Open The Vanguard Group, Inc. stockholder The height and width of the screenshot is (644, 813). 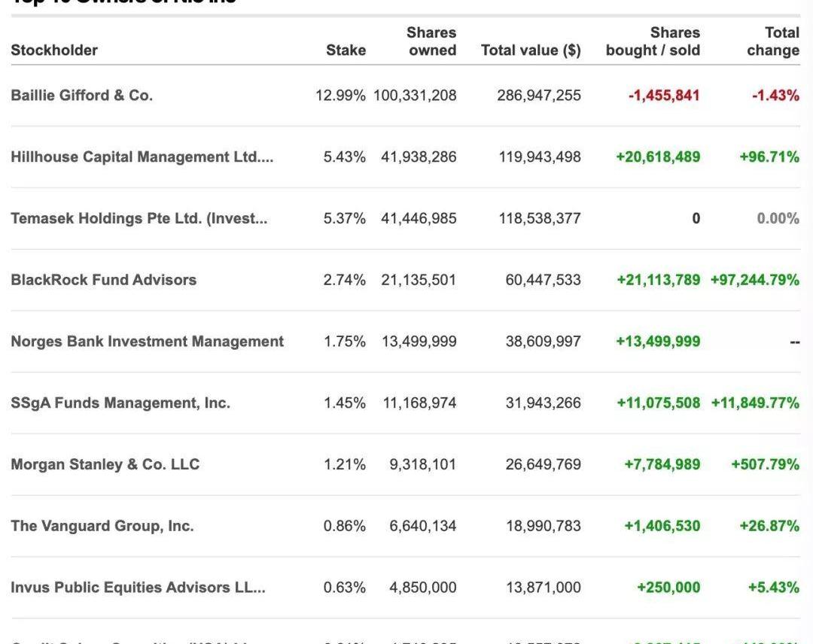(x=102, y=526)
